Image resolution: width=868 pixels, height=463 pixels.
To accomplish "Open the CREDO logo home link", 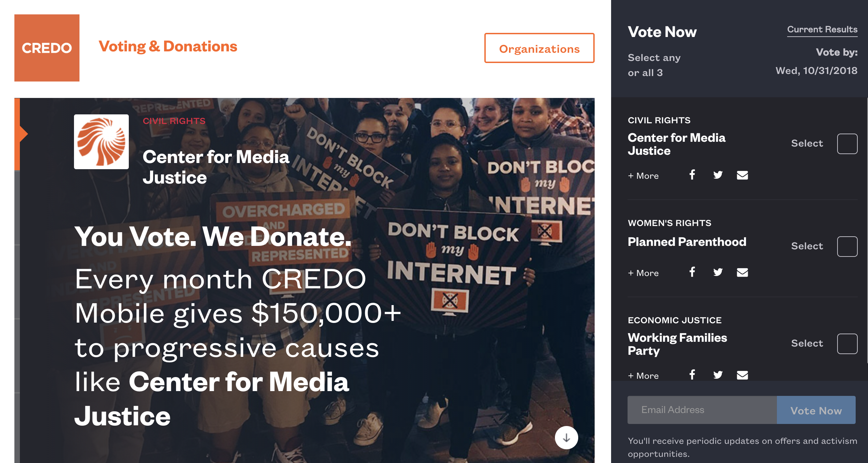I will [47, 48].
